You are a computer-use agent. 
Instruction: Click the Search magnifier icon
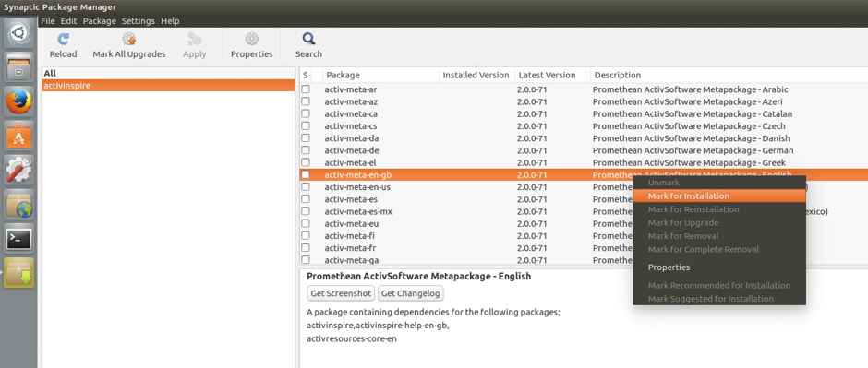(x=308, y=40)
